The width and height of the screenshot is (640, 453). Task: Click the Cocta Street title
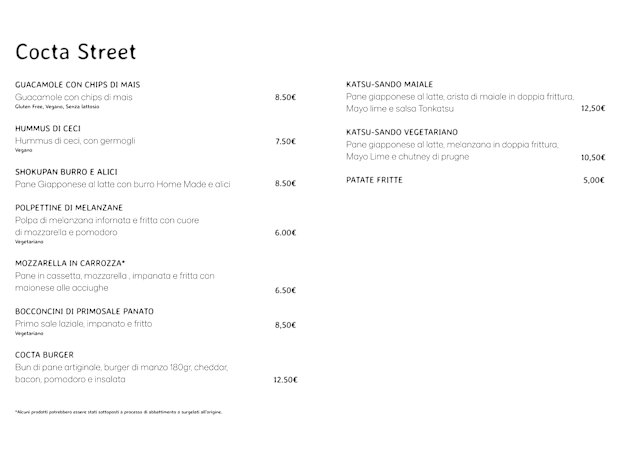[76, 52]
